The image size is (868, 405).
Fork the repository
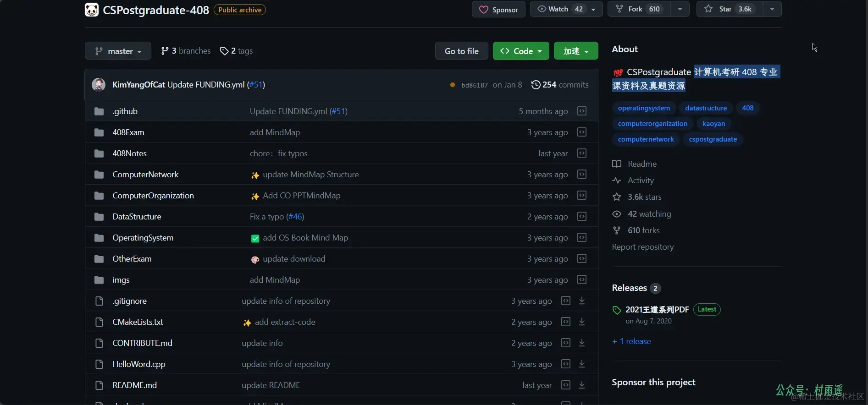pos(639,9)
